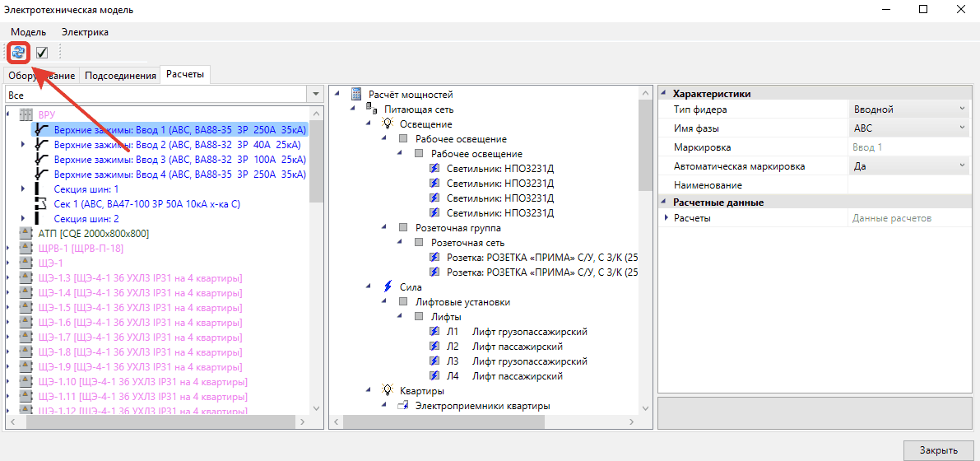This screenshot has height=461, width=980.
Task: Click the calculator icon beside Расчёт мощностей
Action: (x=356, y=95)
